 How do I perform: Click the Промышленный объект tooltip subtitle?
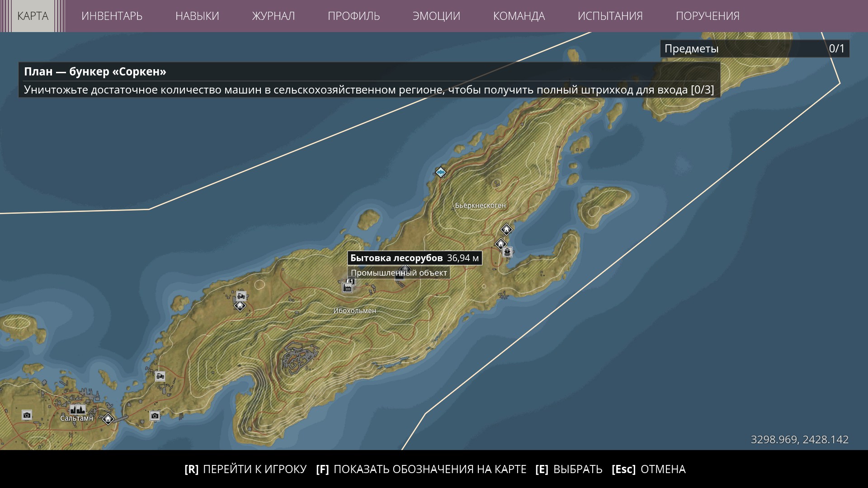(x=399, y=272)
